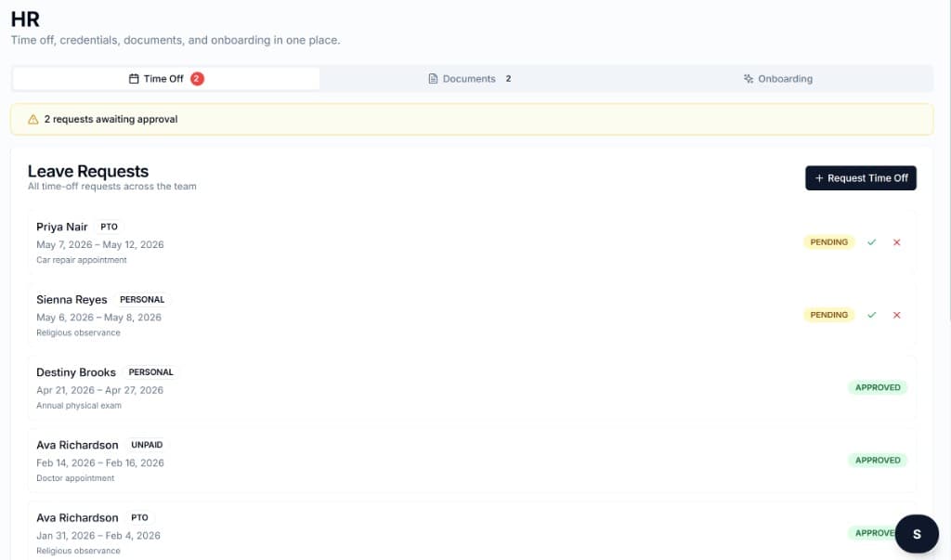Click the PTO tag next to Priya Nair
This screenshot has width=951, height=560.
(109, 227)
